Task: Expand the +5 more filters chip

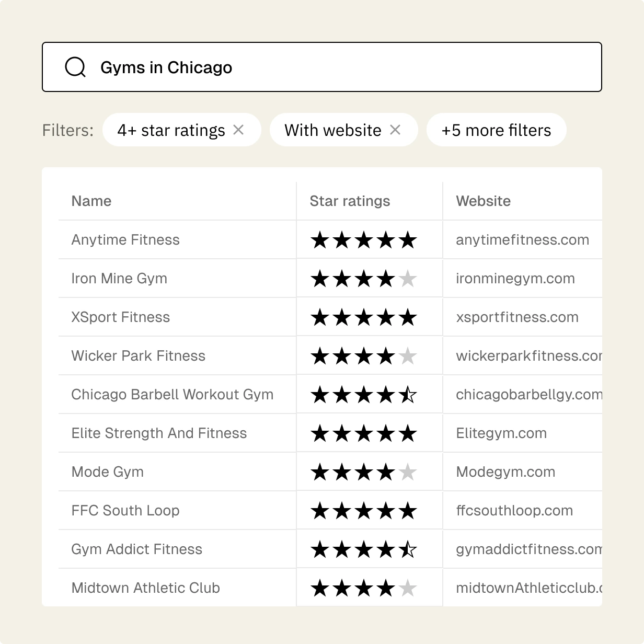Action: (x=496, y=130)
